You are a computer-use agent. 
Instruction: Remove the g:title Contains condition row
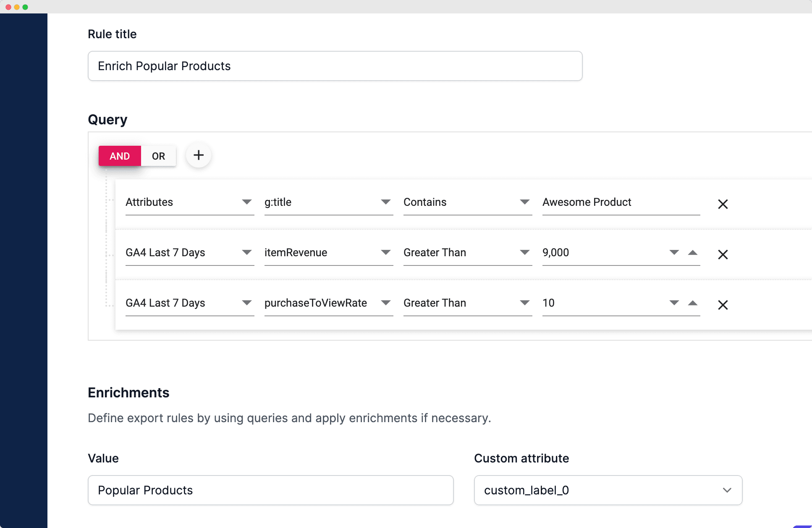pos(723,204)
